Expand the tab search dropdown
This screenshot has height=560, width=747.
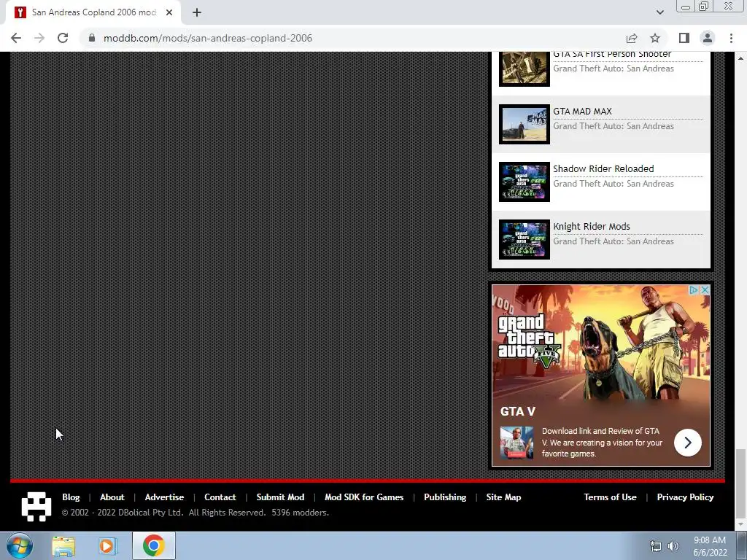pos(659,12)
